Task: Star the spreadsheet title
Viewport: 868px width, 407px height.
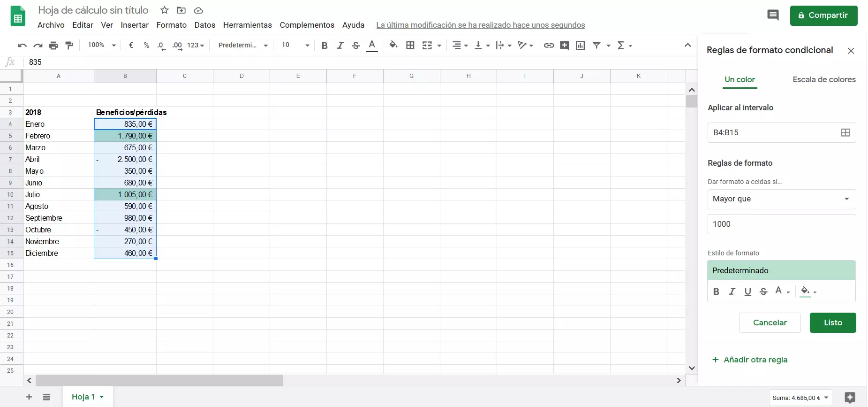Action: pos(165,10)
